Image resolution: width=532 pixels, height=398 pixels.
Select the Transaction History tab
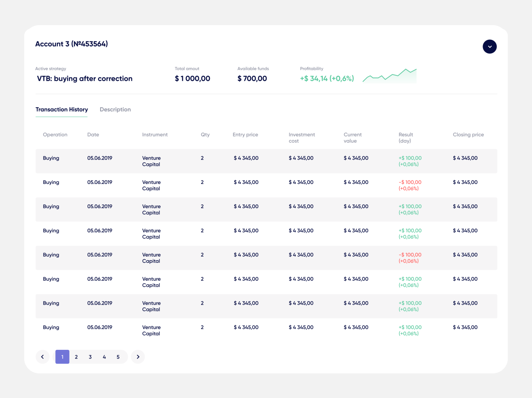tap(62, 110)
